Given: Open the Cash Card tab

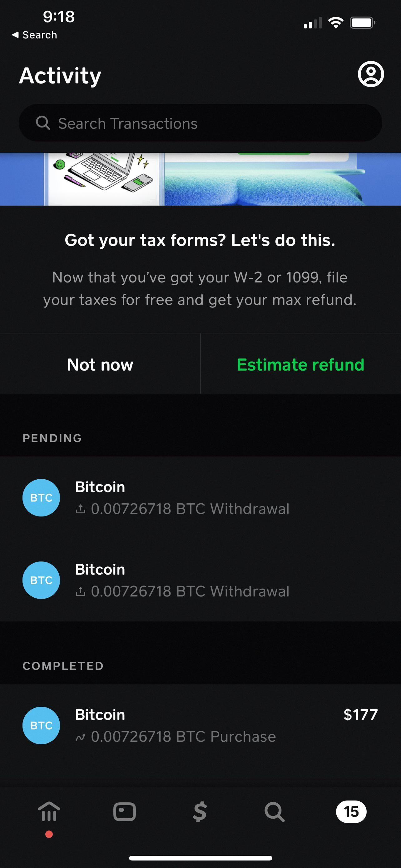Looking at the screenshot, I should [125, 811].
